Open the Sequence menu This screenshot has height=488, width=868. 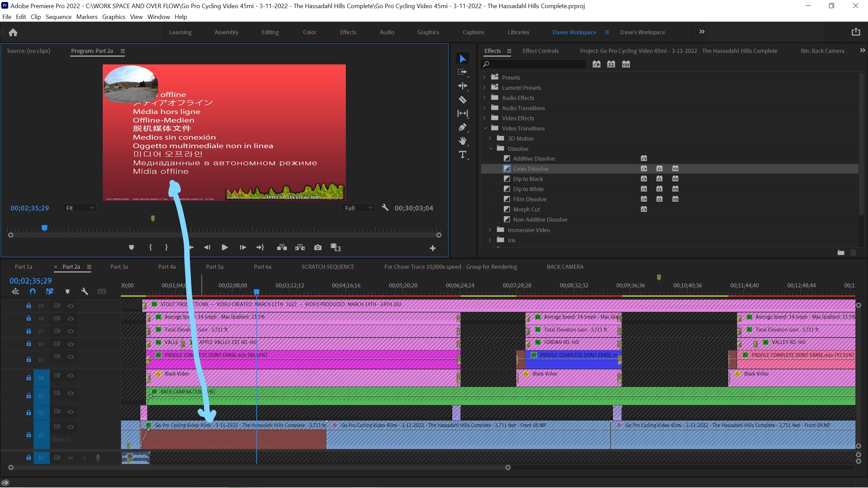point(58,17)
